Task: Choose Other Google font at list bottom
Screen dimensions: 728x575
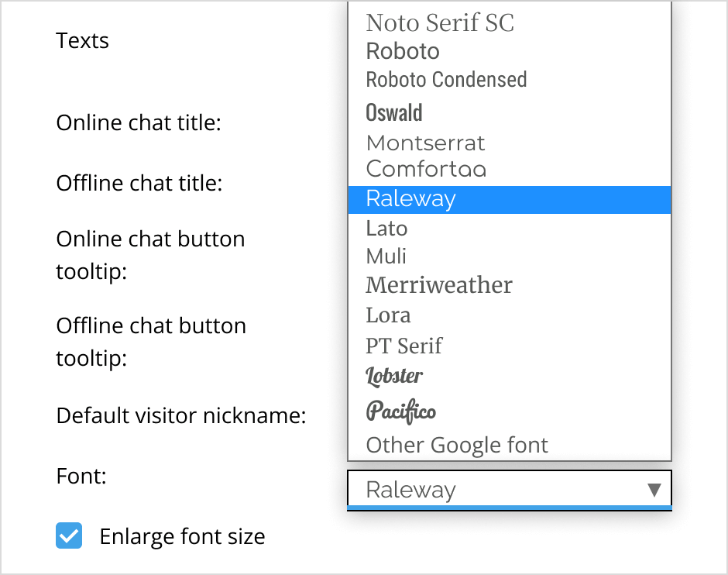Action: coord(455,445)
